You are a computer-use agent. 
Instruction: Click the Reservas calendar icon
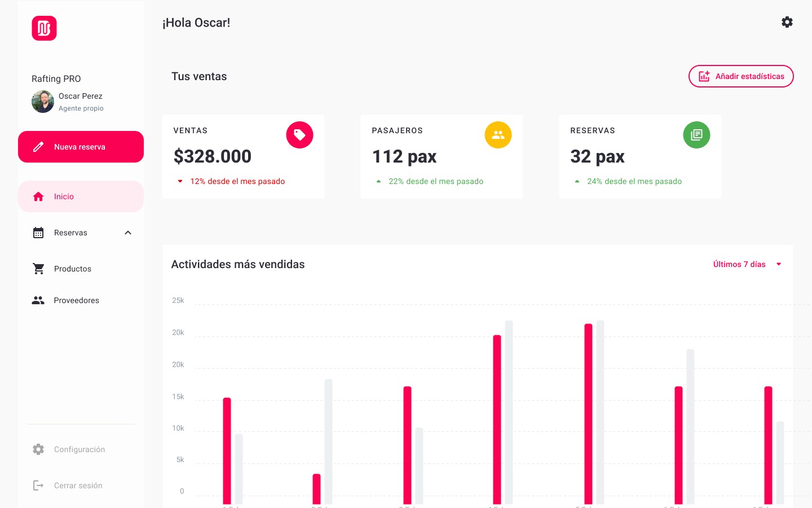[38, 233]
